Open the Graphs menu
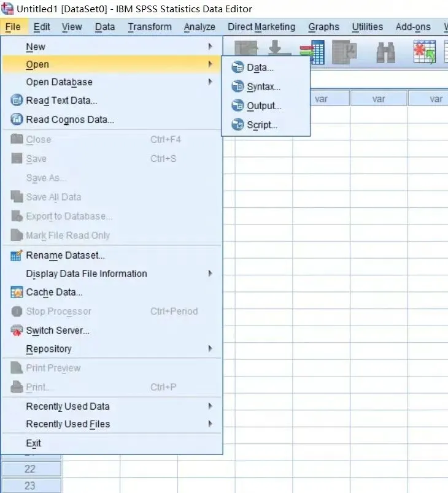The image size is (448, 493). point(324,27)
